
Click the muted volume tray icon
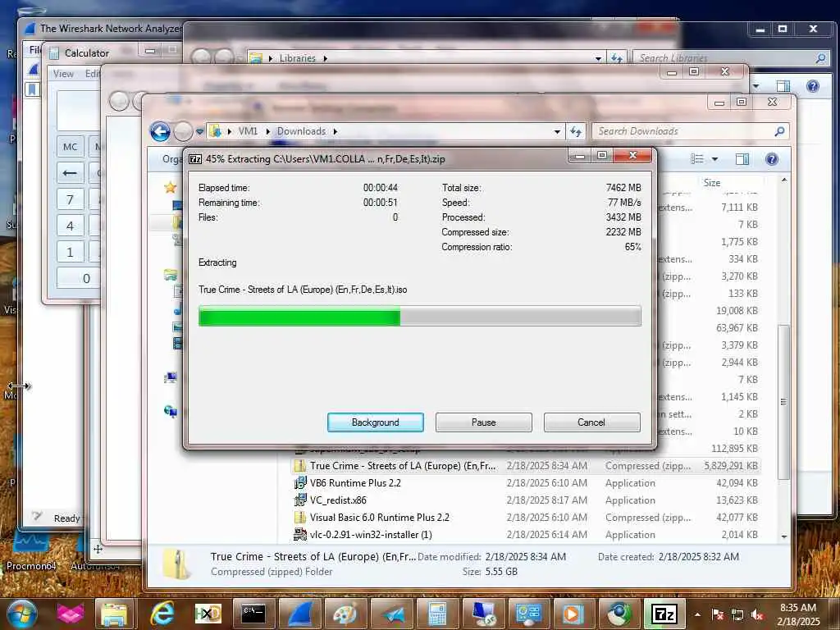pyautogui.click(x=757, y=614)
